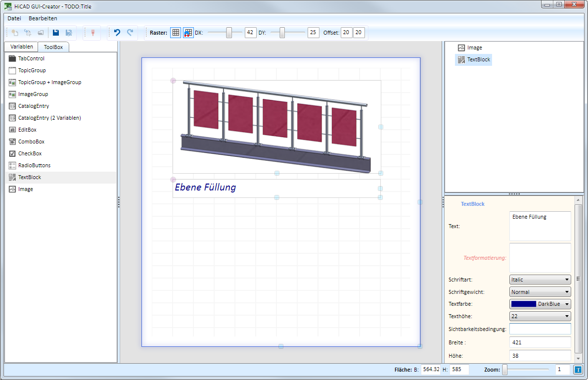Select TabControl in the ToolBox

[x=31, y=58]
